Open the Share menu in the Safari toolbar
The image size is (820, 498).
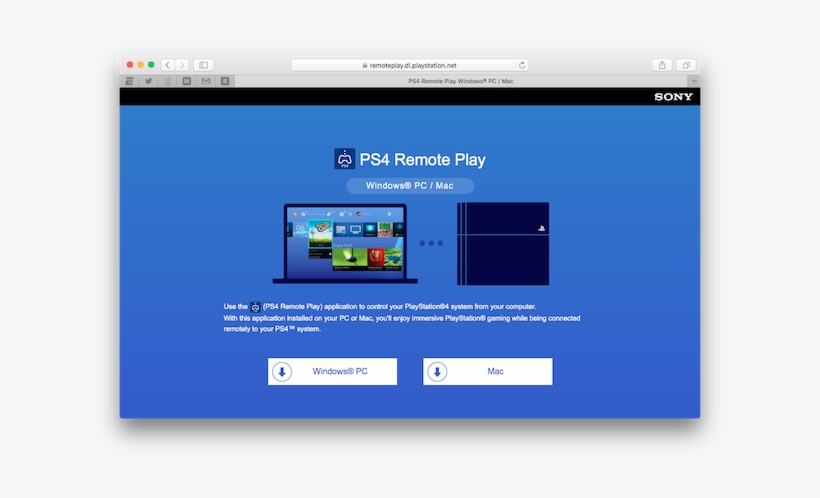pyautogui.click(x=662, y=65)
